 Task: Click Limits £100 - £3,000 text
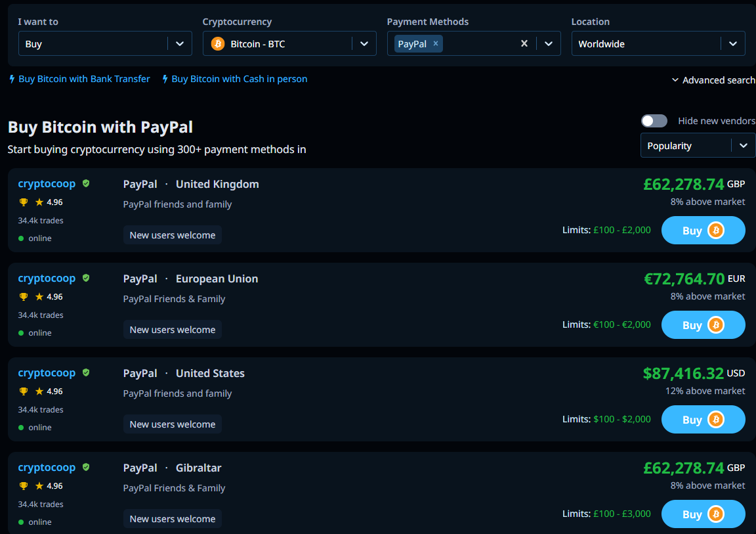click(x=606, y=514)
